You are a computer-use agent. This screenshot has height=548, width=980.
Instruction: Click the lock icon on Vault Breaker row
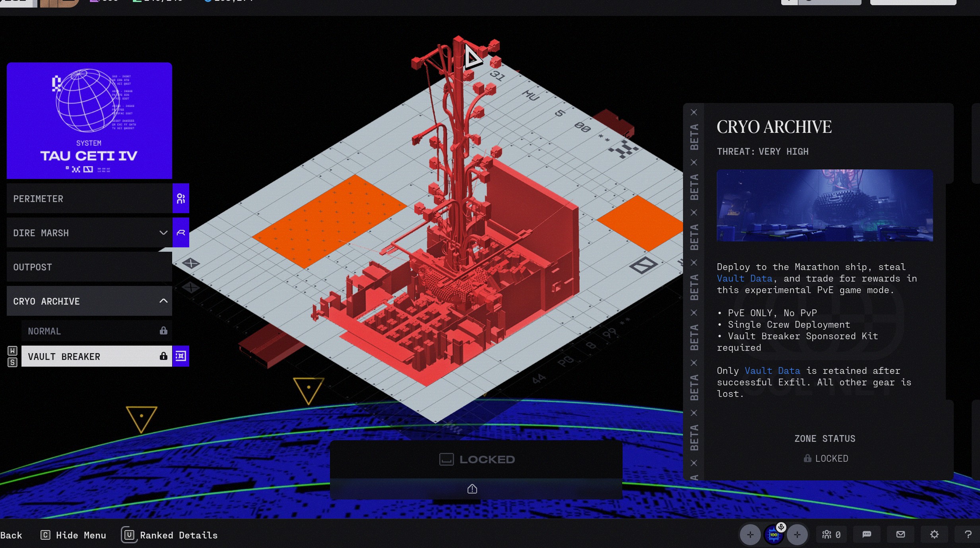tap(163, 356)
